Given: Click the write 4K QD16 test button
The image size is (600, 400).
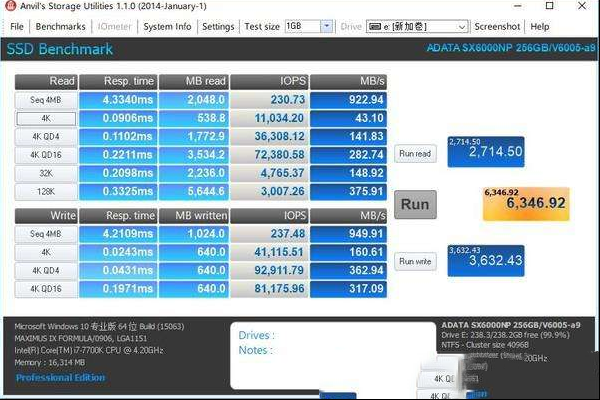Looking at the screenshot, I should coord(46,289).
